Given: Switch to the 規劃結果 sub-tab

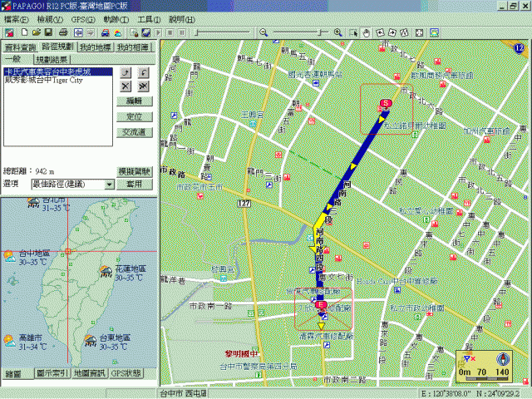Looking at the screenshot, I should pos(52,59).
